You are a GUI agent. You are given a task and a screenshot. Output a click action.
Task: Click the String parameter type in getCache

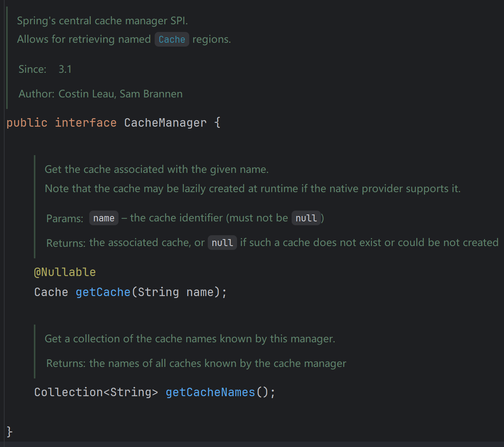158,292
